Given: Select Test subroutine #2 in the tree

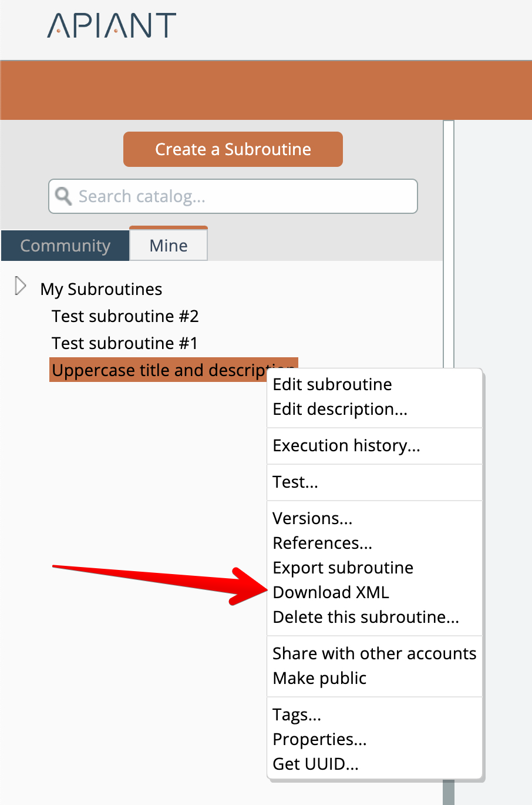Looking at the screenshot, I should coord(125,316).
